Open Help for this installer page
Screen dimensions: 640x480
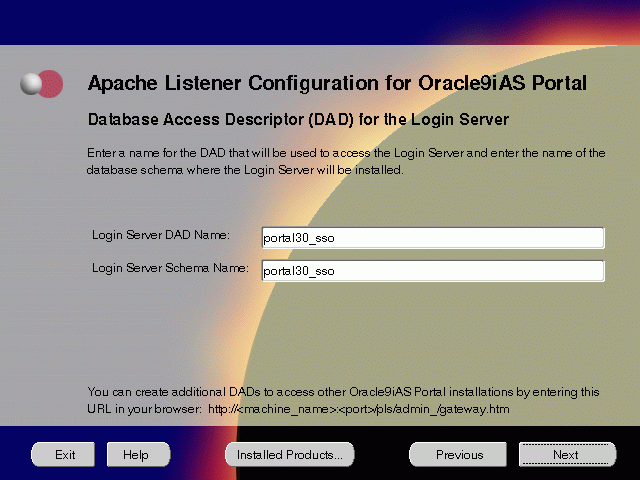tap(138, 454)
